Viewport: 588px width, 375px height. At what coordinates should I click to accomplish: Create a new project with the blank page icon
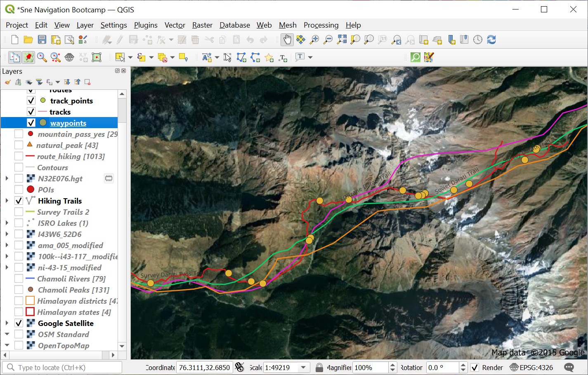coord(15,40)
